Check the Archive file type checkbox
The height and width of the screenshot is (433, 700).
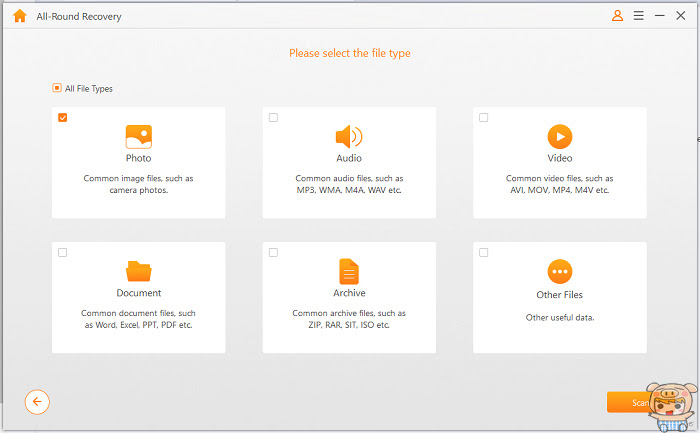[x=273, y=253]
